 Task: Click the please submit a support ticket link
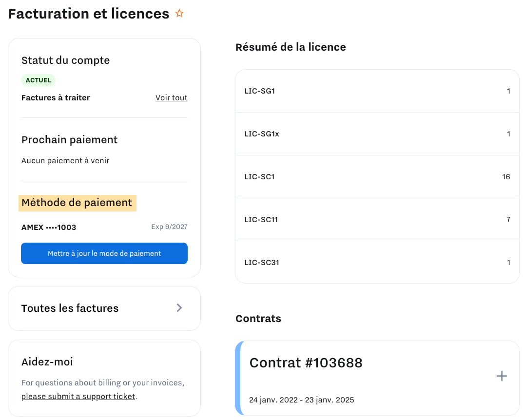tap(78, 396)
